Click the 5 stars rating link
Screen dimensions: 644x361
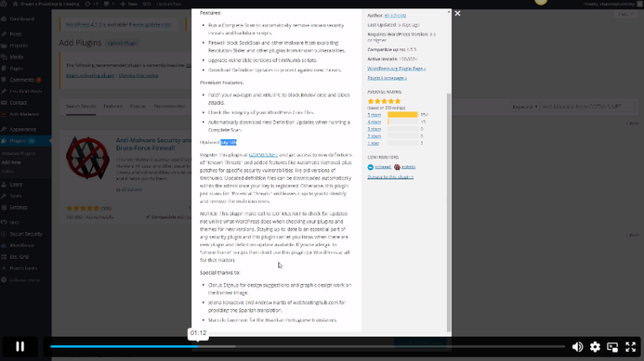374,115
